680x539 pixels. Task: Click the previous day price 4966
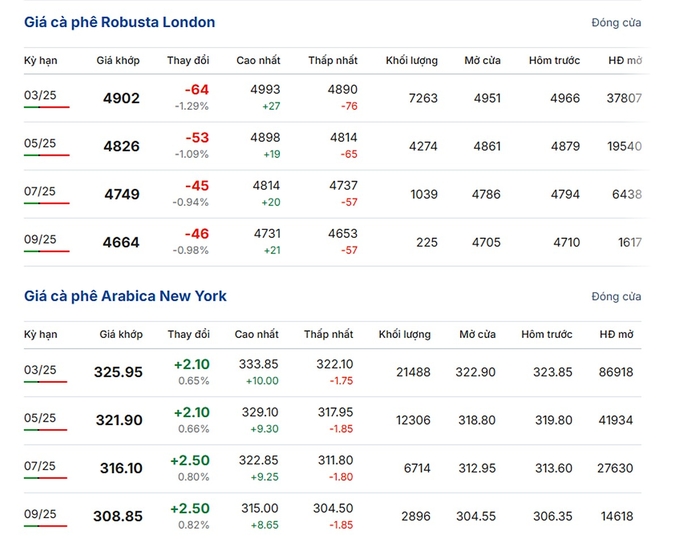(x=565, y=98)
